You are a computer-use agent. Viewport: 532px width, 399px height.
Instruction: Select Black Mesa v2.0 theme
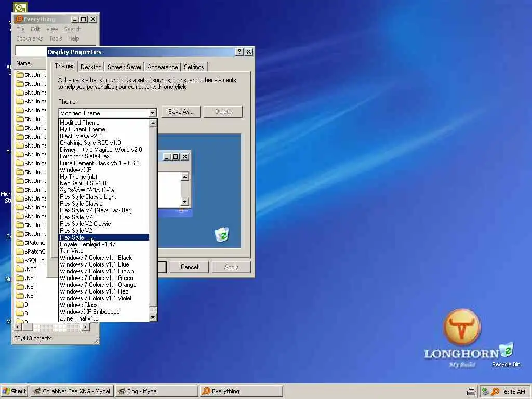pos(104,136)
